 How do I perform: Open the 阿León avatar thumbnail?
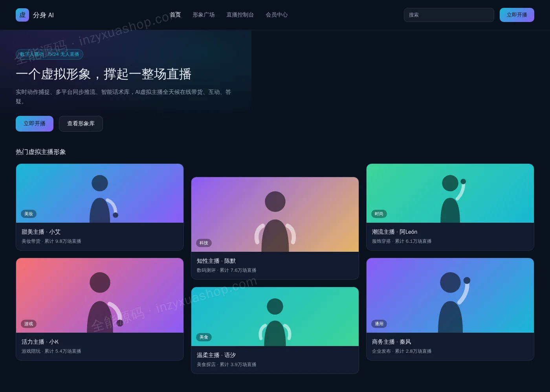pyautogui.click(x=450, y=193)
